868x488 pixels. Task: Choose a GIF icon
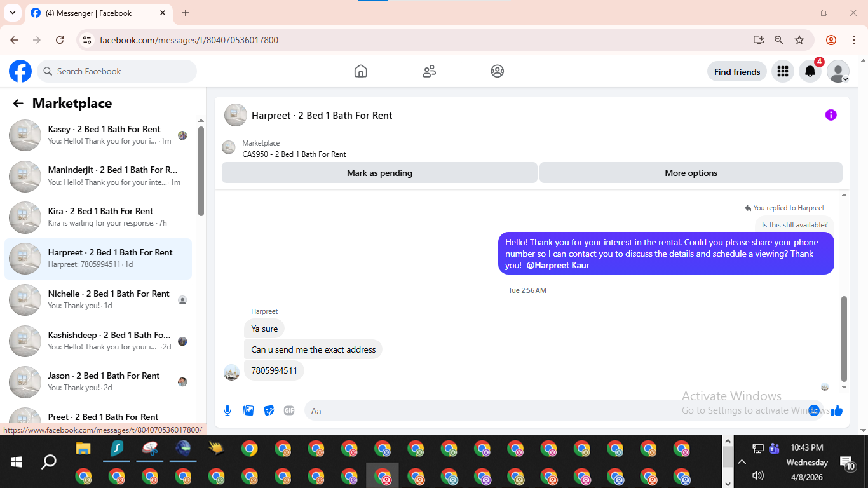pos(289,410)
